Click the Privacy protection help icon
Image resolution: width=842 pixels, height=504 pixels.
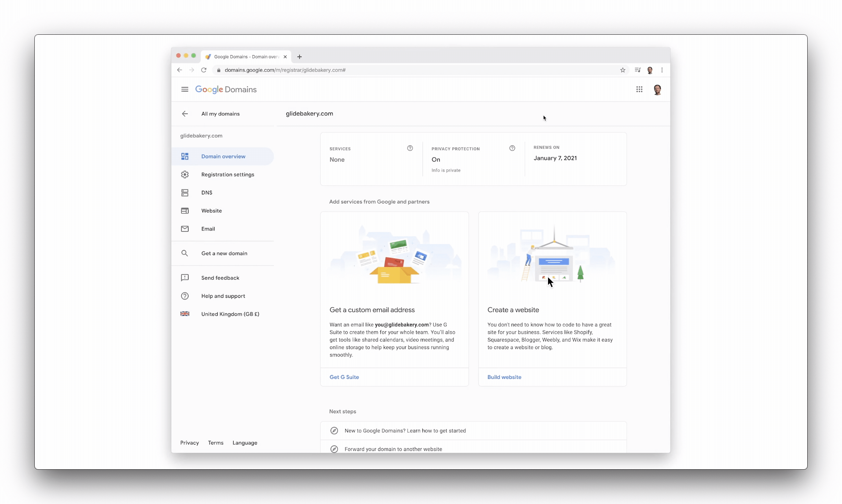pos(512,148)
